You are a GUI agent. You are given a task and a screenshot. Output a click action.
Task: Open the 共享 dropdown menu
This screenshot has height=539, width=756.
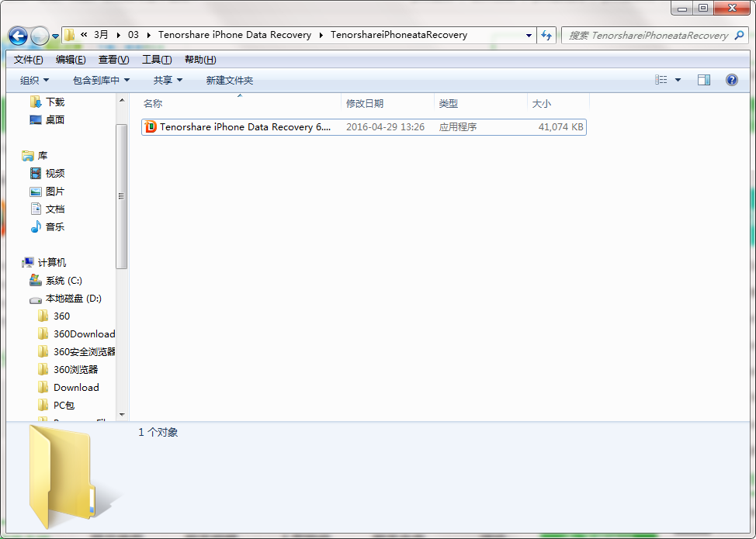point(168,80)
